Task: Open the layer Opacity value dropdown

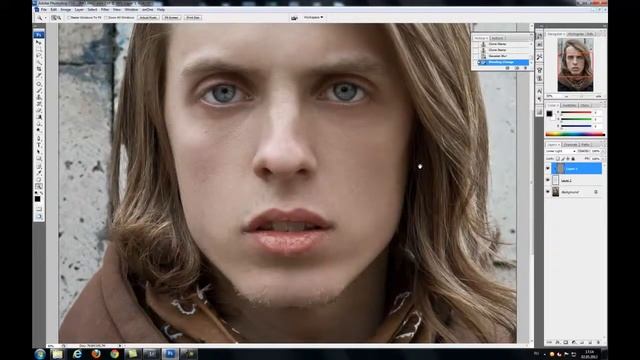Action: coord(603,151)
